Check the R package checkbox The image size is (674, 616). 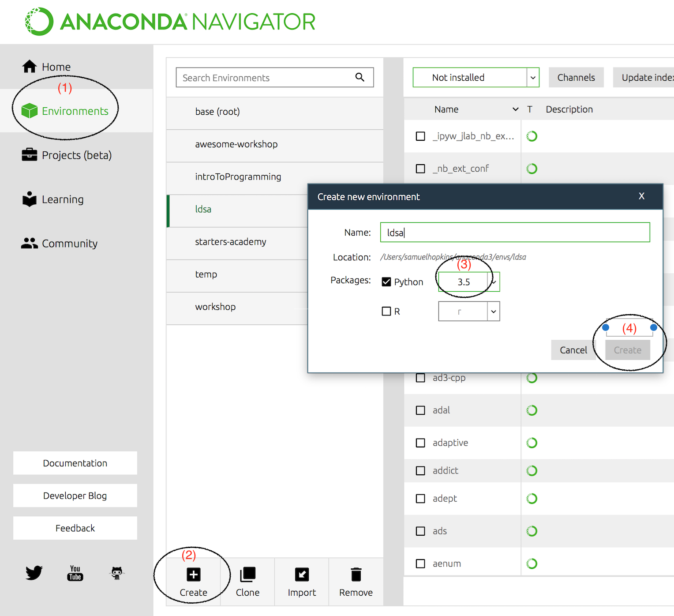tap(386, 312)
